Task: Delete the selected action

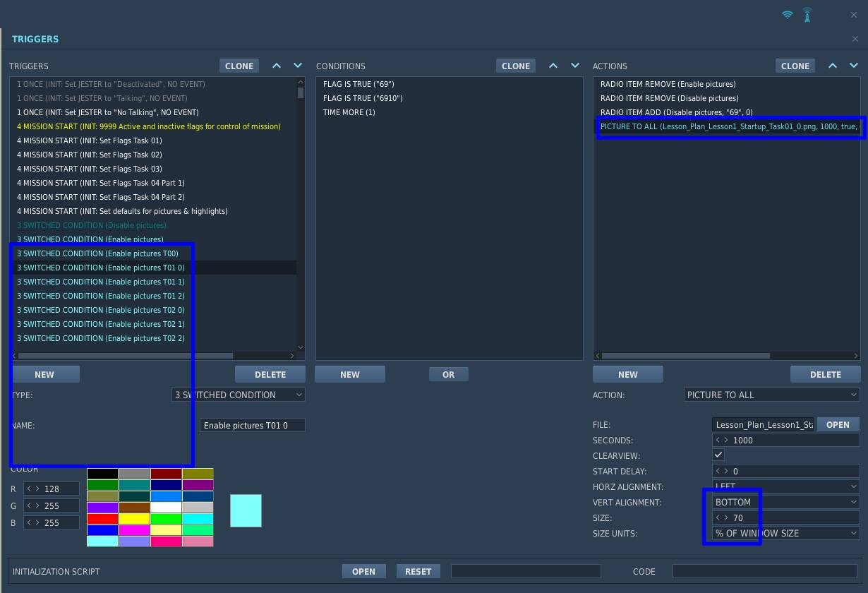Action: (x=825, y=374)
